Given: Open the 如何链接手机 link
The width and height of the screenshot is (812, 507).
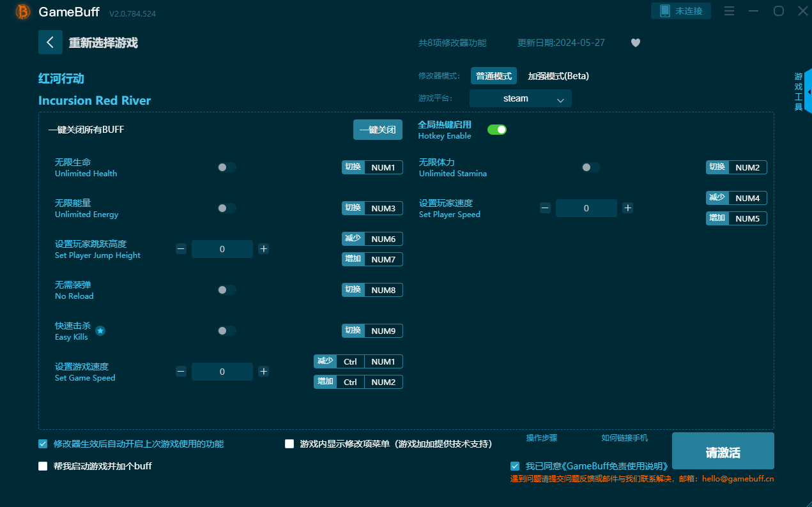Looking at the screenshot, I should pos(624,438).
